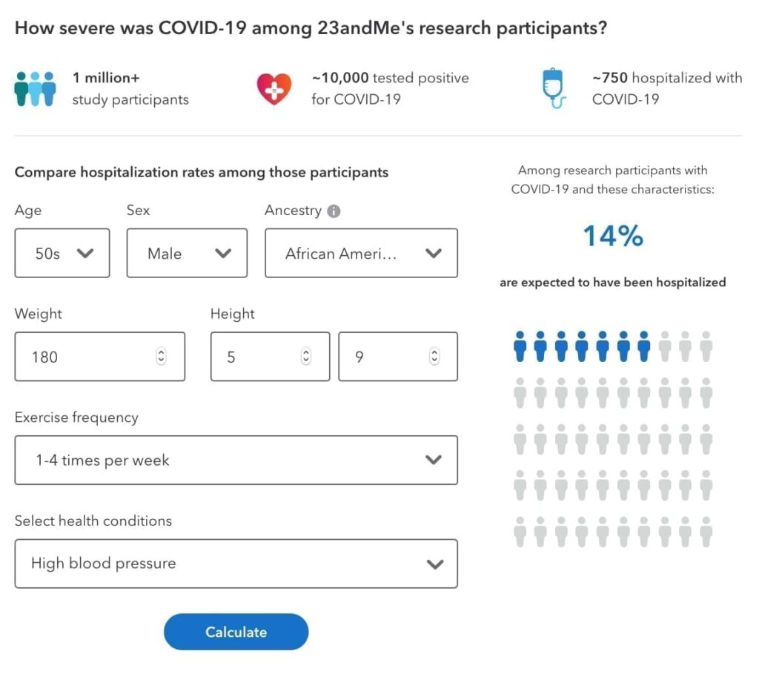Click the Height feet stepper arrows
Image resolution: width=759 pixels, height=700 pixels.
pyautogui.click(x=306, y=357)
